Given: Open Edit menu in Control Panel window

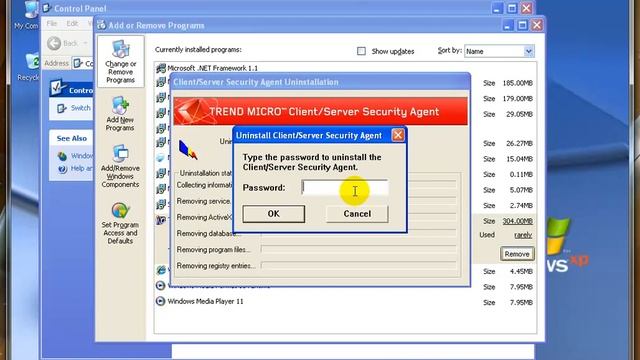Looking at the screenshot, I should click(72, 24).
